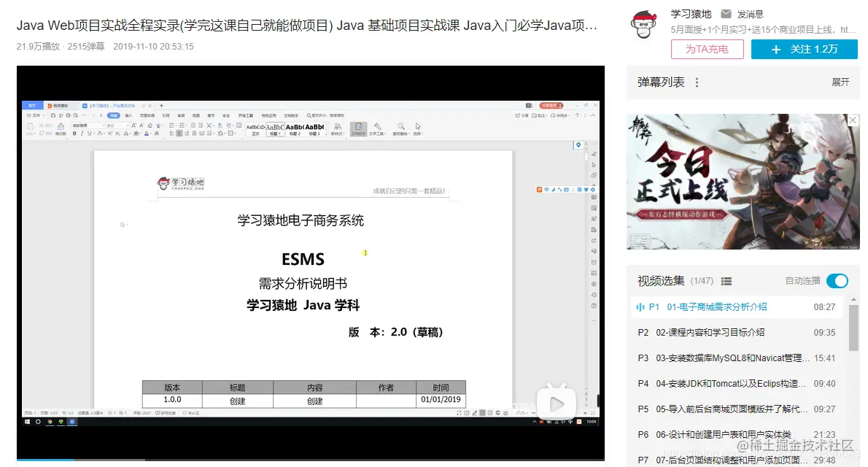Image resolution: width=868 pixels, height=467 pixels.
Task: Click the 学习猿地 monkey avatar
Action: (x=643, y=25)
